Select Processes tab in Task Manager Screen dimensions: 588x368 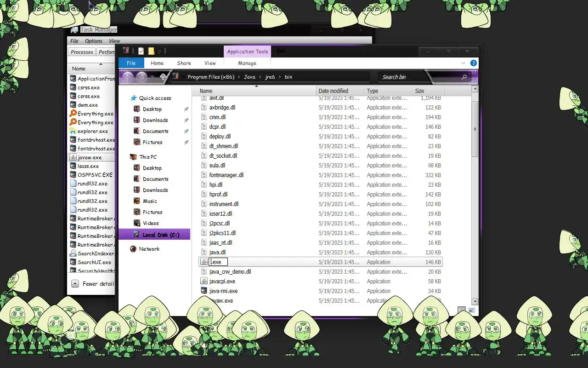[x=82, y=52]
